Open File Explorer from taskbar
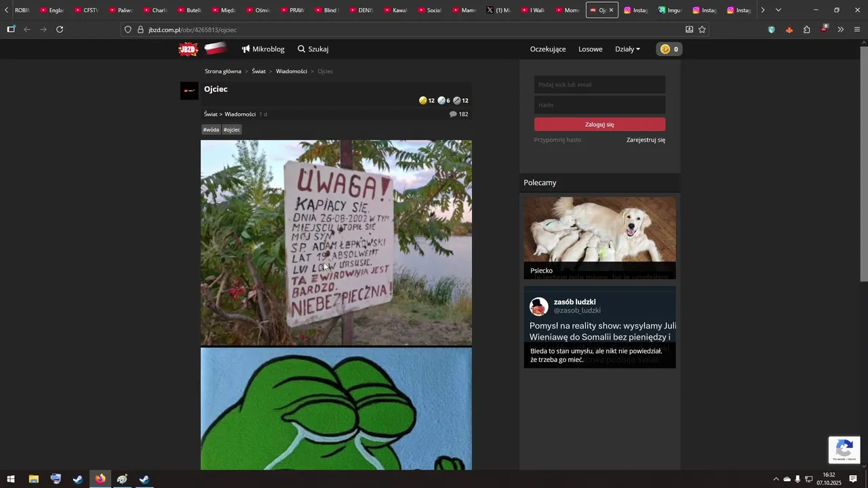 [x=33, y=479]
